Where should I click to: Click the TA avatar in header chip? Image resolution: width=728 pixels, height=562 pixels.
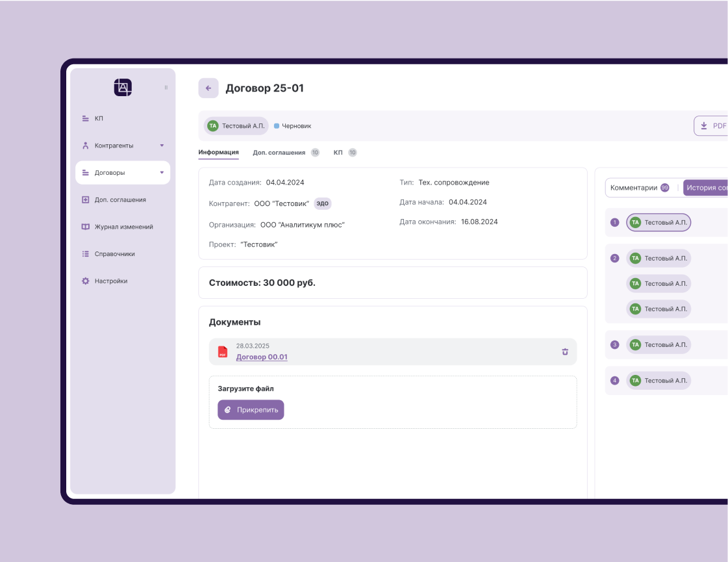tap(212, 126)
